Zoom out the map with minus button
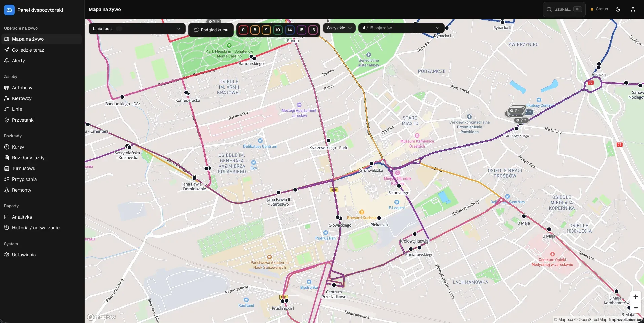The width and height of the screenshot is (644, 323). coord(636,308)
